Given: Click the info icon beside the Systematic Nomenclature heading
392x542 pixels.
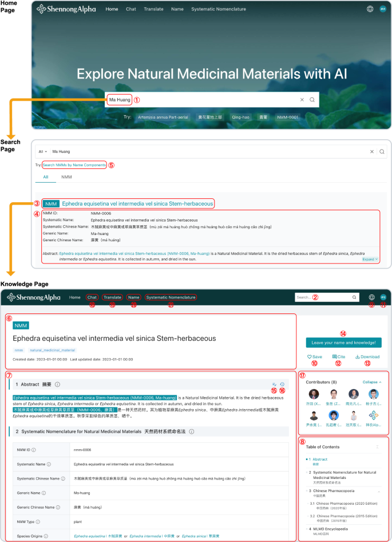Looking at the screenshot, I should tap(192, 431).
